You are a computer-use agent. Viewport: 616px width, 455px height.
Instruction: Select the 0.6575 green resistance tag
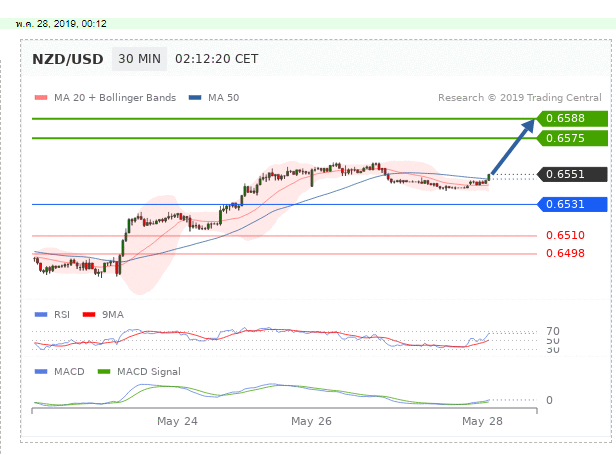pyautogui.click(x=572, y=138)
